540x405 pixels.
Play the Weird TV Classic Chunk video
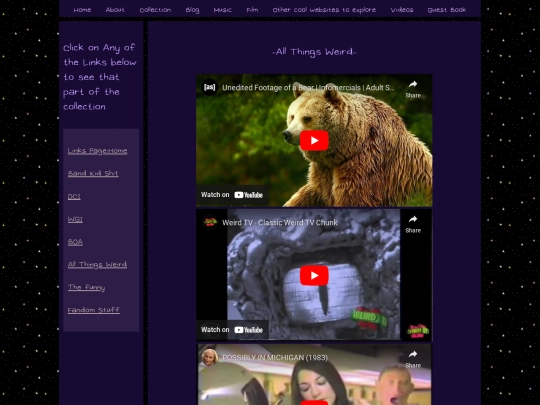click(x=314, y=276)
